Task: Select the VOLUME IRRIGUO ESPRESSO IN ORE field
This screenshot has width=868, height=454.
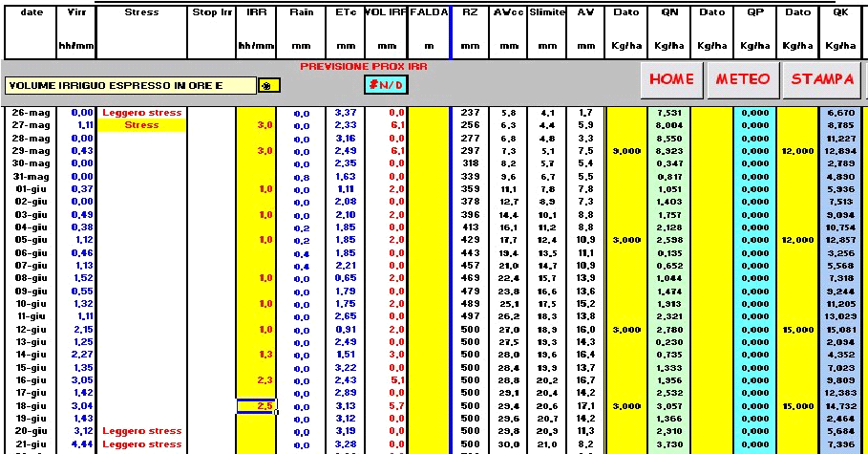Action: point(129,85)
